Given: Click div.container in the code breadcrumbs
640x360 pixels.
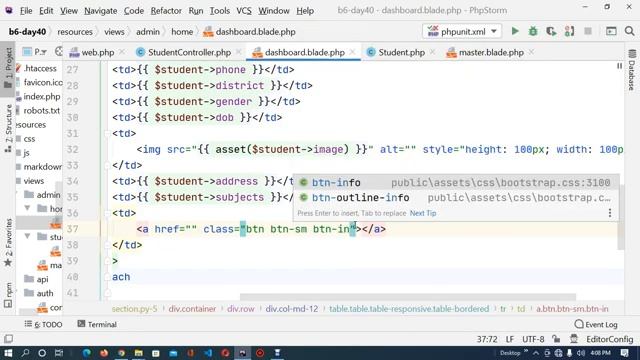Looking at the screenshot, I should (192, 309).
